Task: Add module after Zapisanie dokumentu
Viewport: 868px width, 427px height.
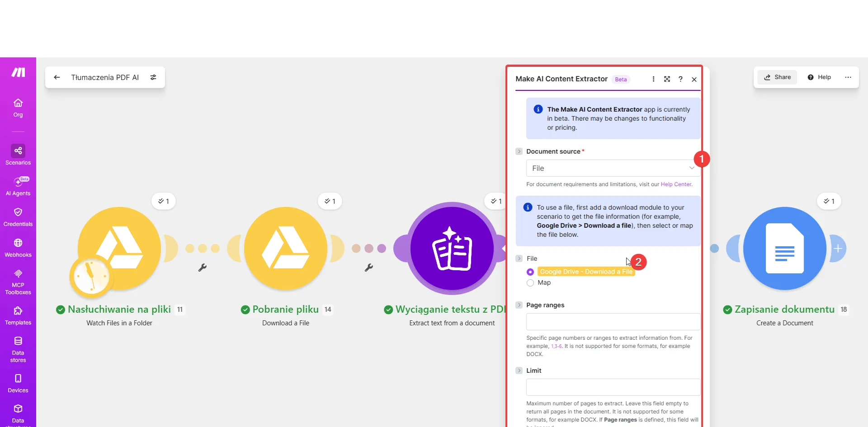Action: click(838, 249)
